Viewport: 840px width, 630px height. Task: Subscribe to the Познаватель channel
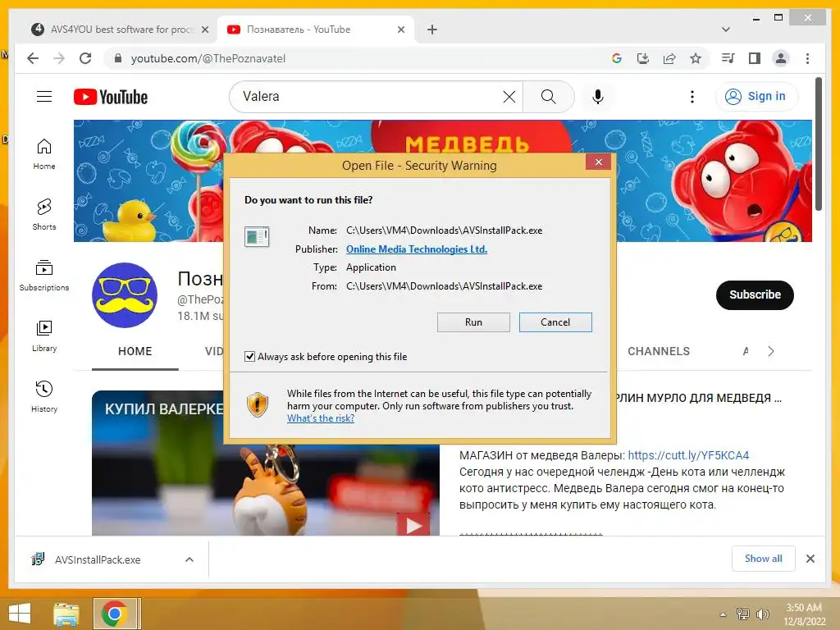tap(755, 294)
